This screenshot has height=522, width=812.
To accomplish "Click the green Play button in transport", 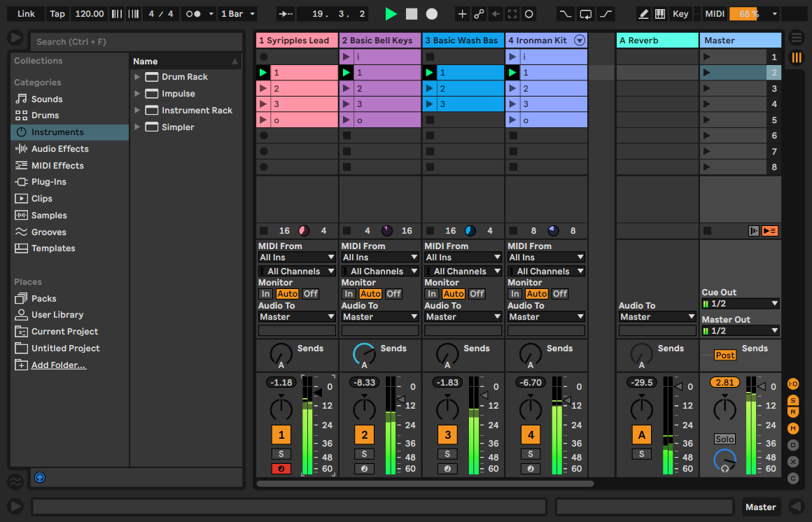I will tap(391, 14).
